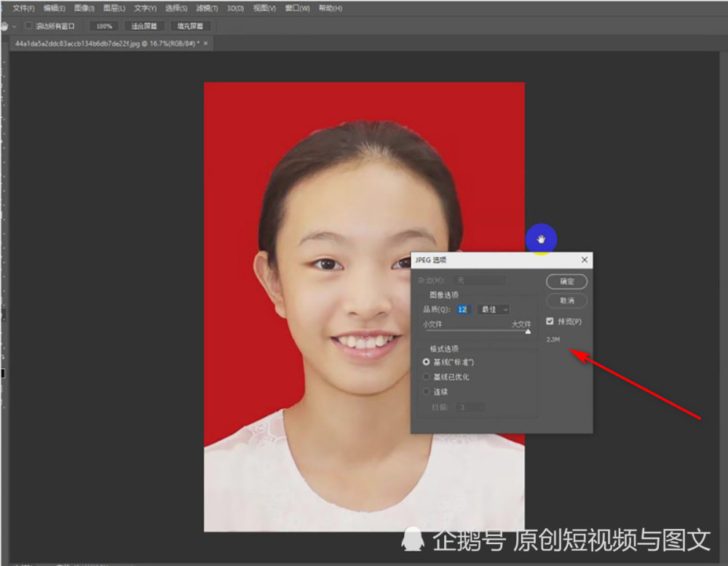Click the 填充屏幕 button
The height and width of the screenshot is (566, 728).
190,26
